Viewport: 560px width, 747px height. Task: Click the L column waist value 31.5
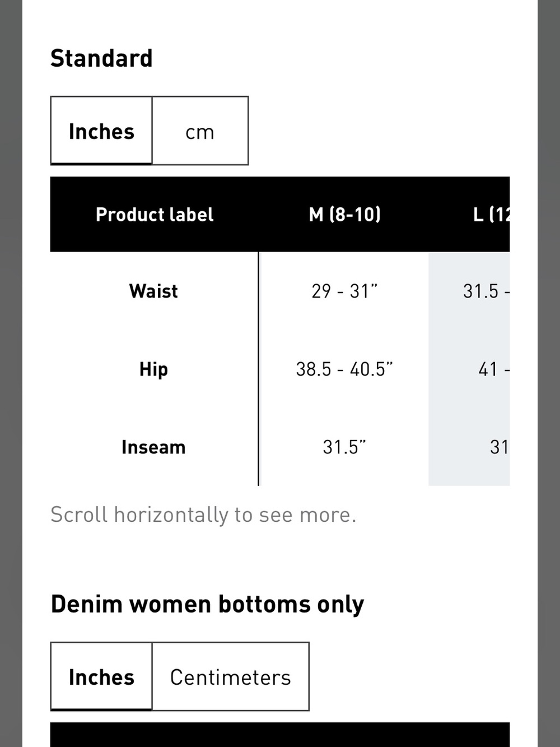480,291
